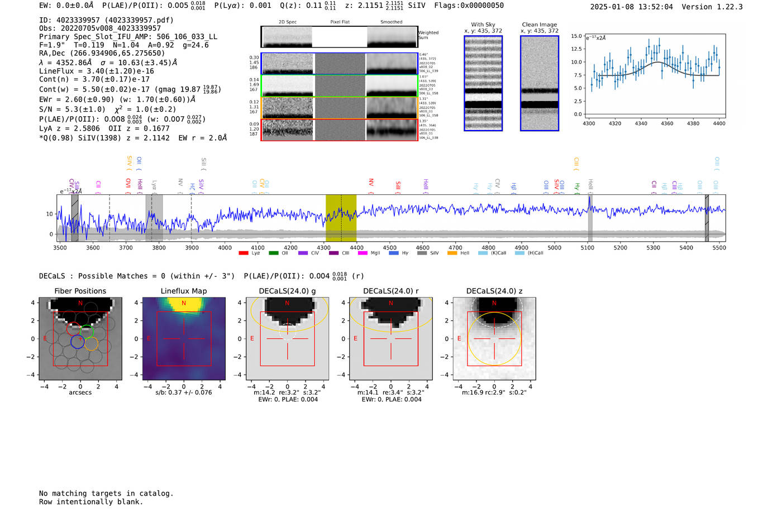
Task: Click the 'With Sky' panel title
Action: click(483, 25)
